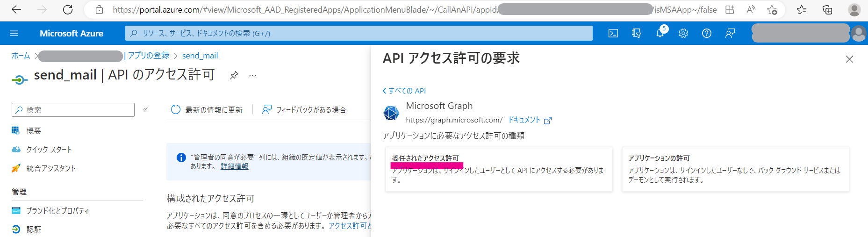Open browser favorites list icon

pyautogui.click(x=802, y=10)
